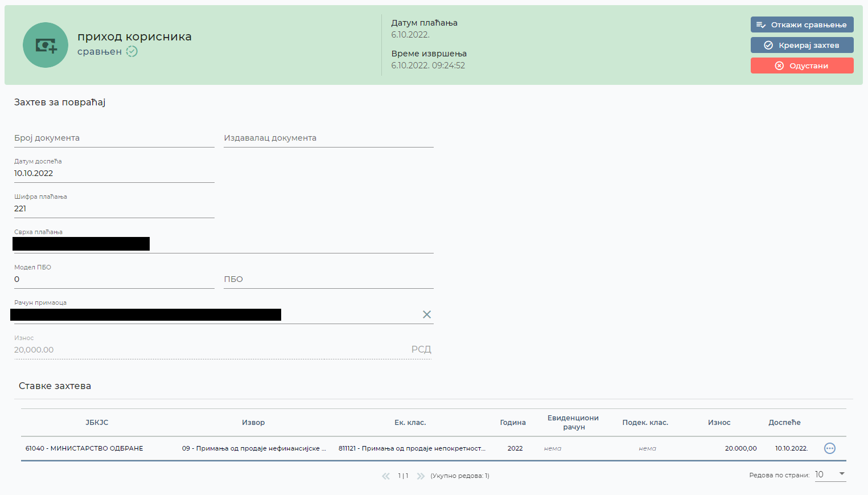Viewport: 868px width, 495px height.
Task: Select cell 09 - Примања од продаје нефинансијске
Action: 254,448
